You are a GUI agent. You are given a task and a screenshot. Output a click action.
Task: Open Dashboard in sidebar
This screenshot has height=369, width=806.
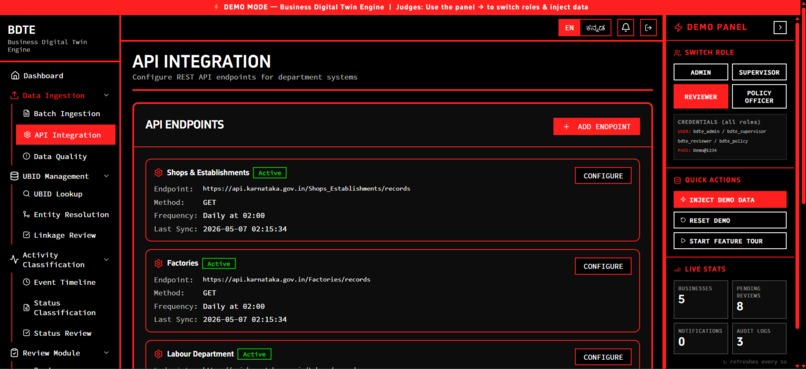click(60, 76)
